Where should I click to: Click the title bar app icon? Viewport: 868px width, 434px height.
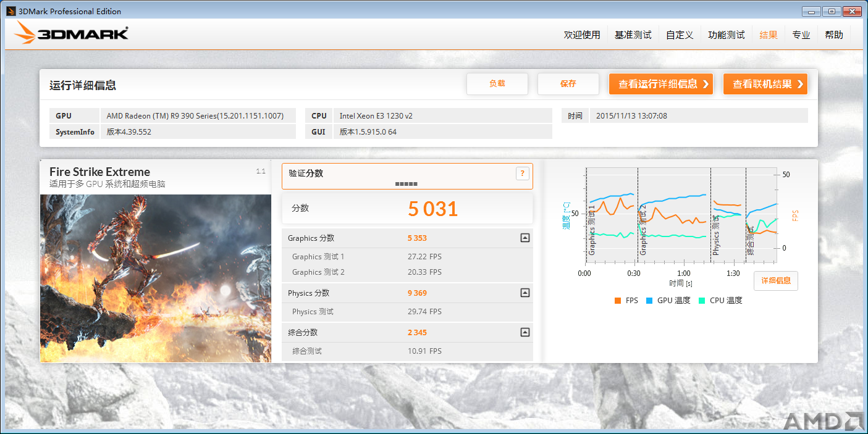point(11,11)
